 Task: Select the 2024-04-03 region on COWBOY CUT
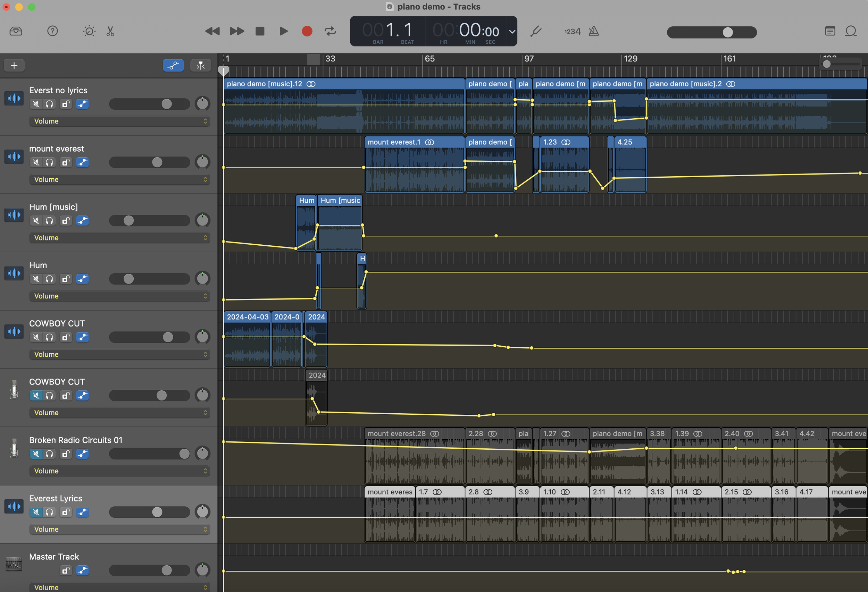[x=247, y=339]
